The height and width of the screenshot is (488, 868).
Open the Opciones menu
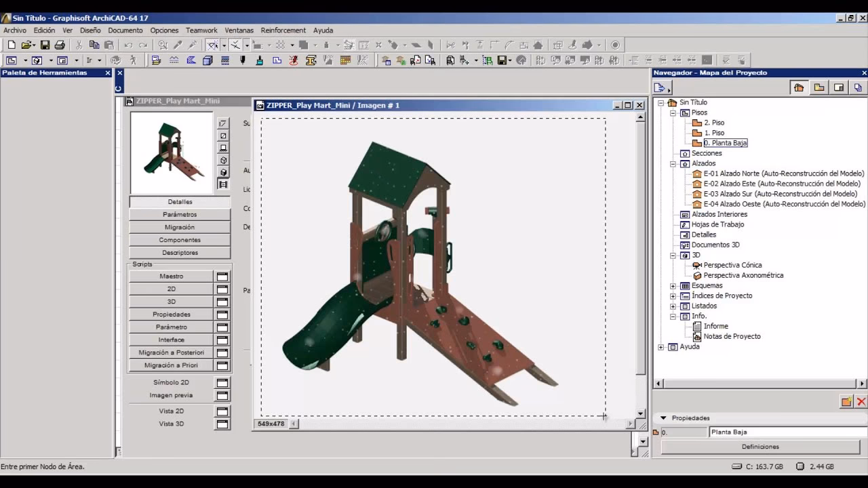point(164,30)
